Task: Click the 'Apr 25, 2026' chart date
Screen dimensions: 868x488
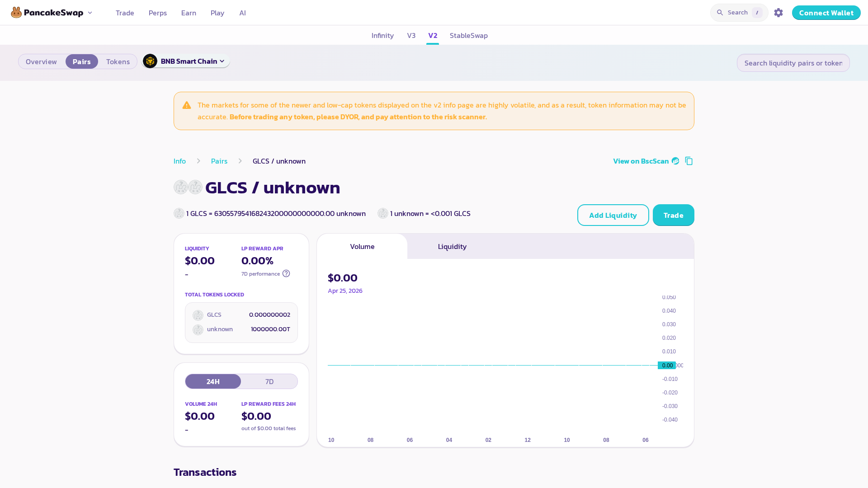Action: tap(345, 291)
